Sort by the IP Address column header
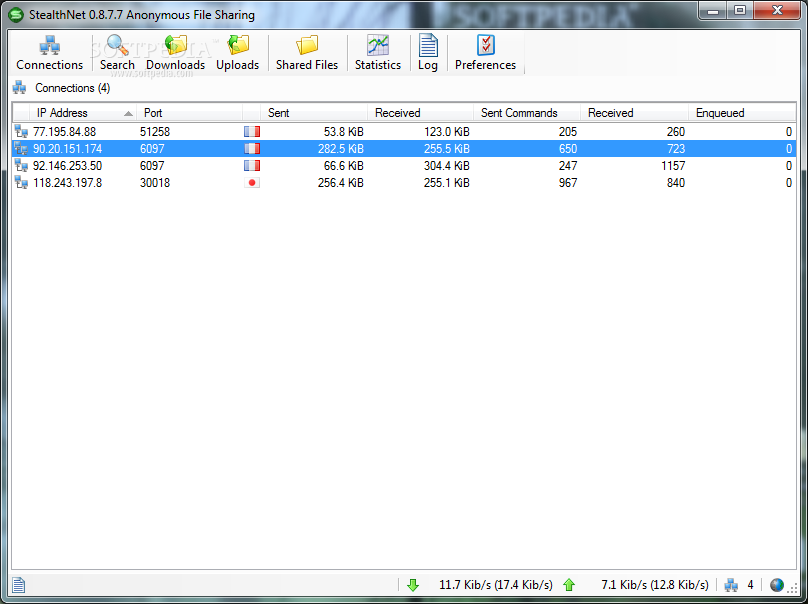The width and height of the screenshot is (808, 604). pos(82,113)
